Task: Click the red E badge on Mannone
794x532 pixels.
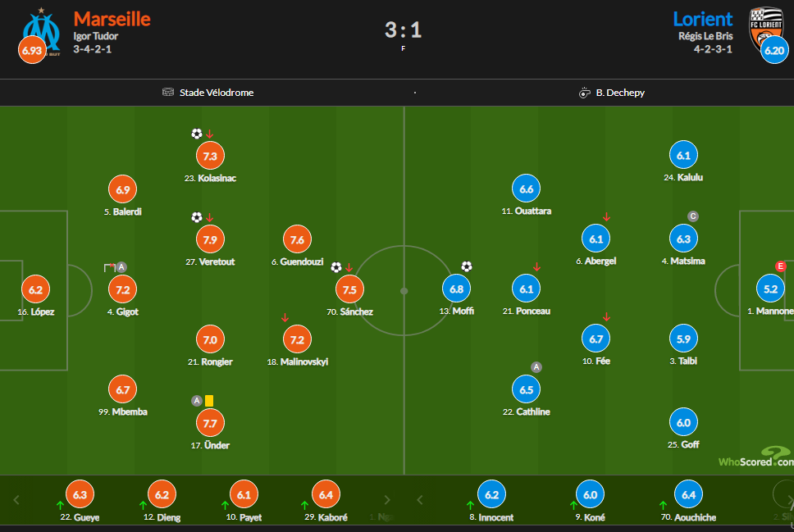Action: coord(781,266)
